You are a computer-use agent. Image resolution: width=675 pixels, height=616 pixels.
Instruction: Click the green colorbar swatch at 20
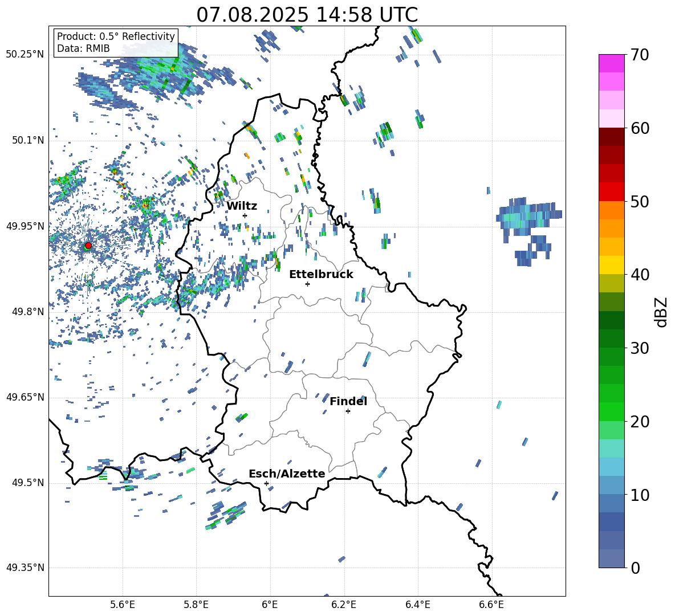611,411
